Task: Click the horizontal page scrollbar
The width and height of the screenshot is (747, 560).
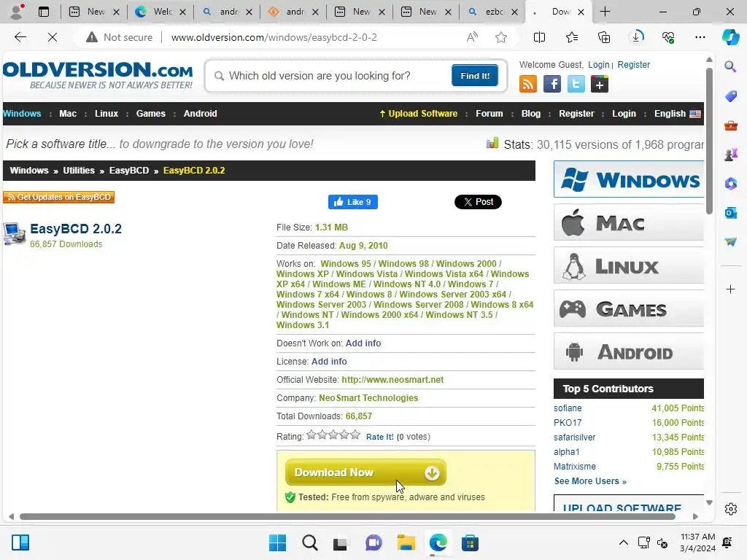Action: (347, 517)
